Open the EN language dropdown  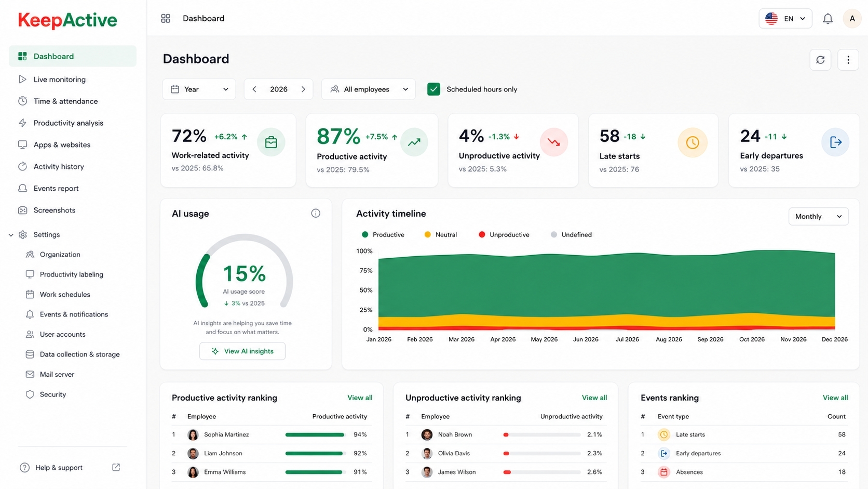tap(785, 18)
